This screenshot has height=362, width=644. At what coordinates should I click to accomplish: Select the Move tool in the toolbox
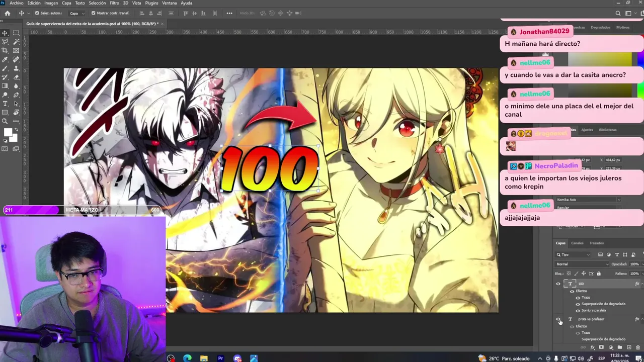(x=5, y=33)
